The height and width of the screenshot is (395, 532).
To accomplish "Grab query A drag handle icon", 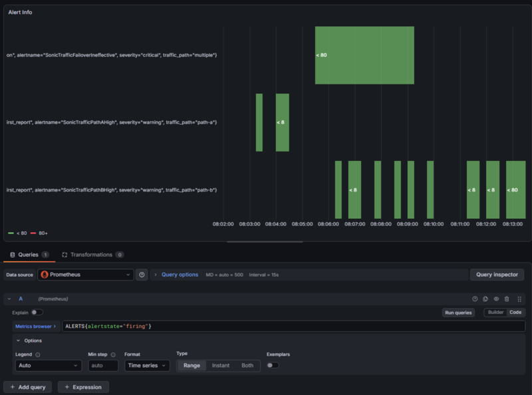I will [519, 299].
